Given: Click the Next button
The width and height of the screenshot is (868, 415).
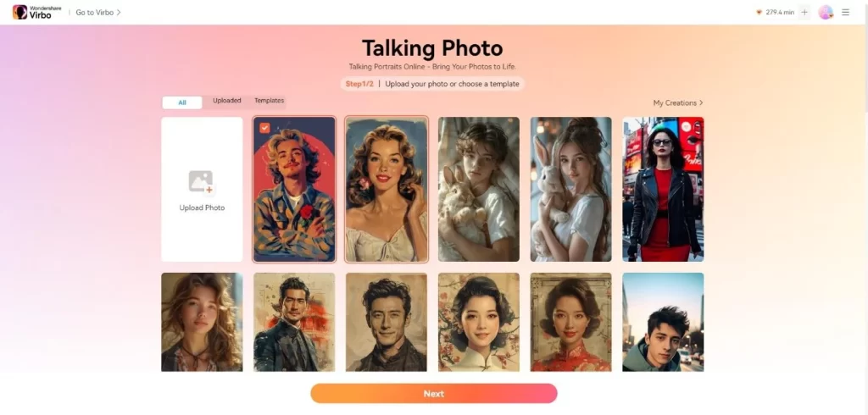Looking at the screenshot, I should [434, 394].
